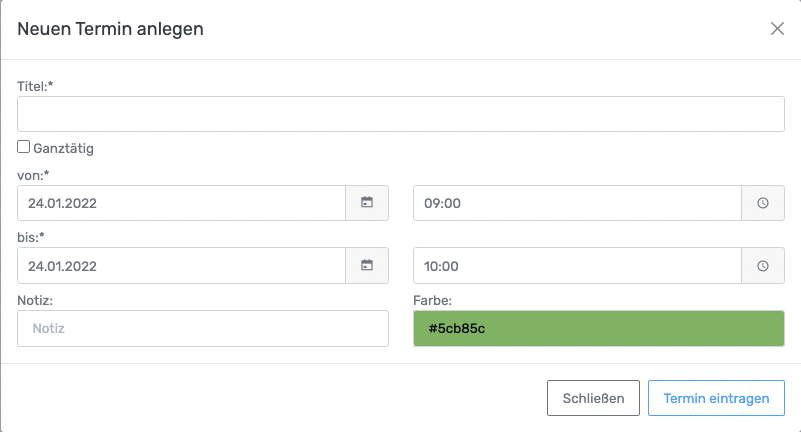Click the von date field showing 24.01.2022

click(181, 203)
